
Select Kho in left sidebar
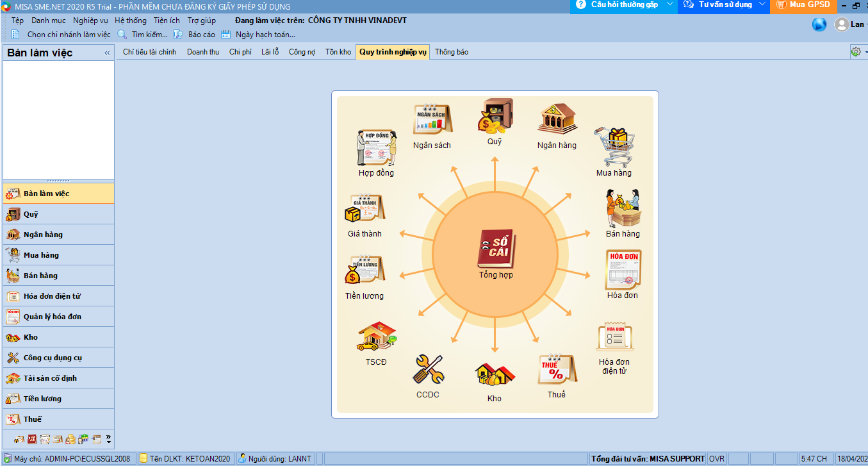58,337
